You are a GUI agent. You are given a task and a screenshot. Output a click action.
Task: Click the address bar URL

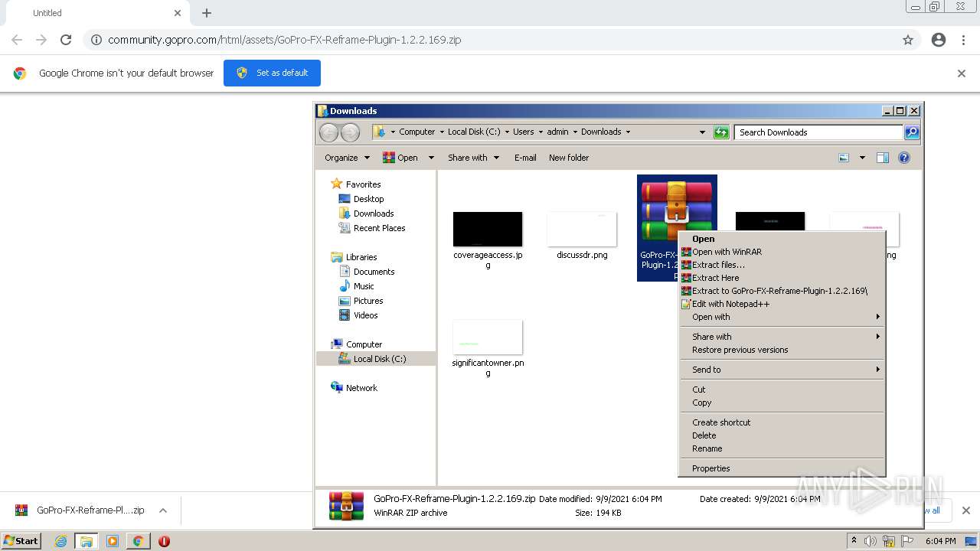coord(284,40)
